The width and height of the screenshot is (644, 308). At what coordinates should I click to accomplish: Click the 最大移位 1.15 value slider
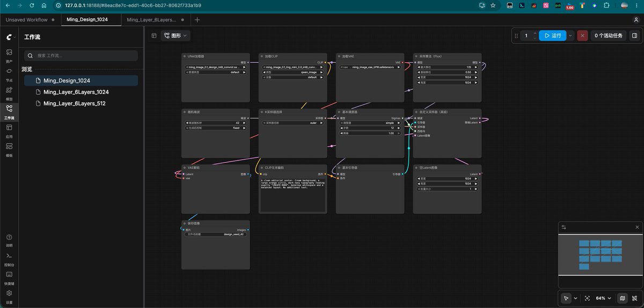point(447,67)
